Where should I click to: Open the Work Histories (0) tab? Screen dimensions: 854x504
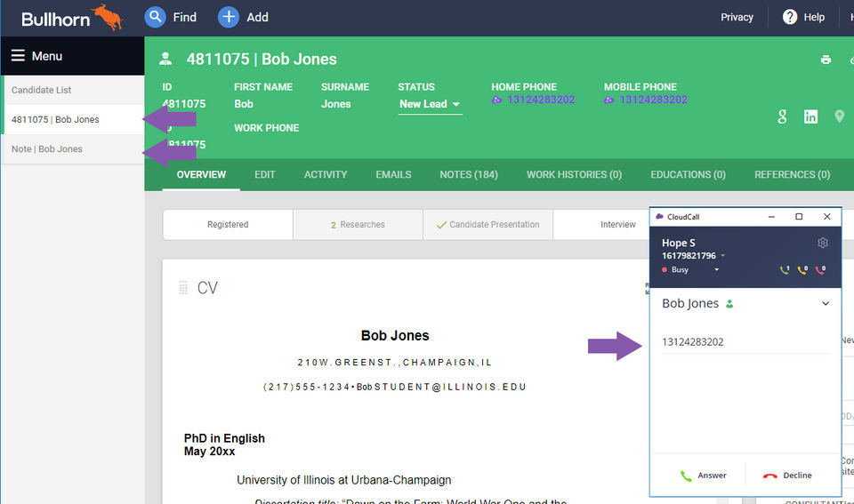point(574,174)
